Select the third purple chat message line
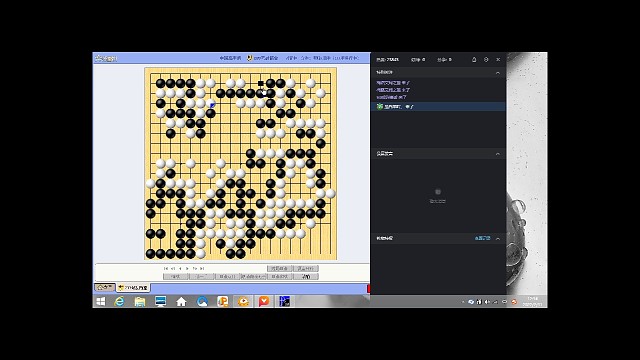 click(x=391, y=97)
